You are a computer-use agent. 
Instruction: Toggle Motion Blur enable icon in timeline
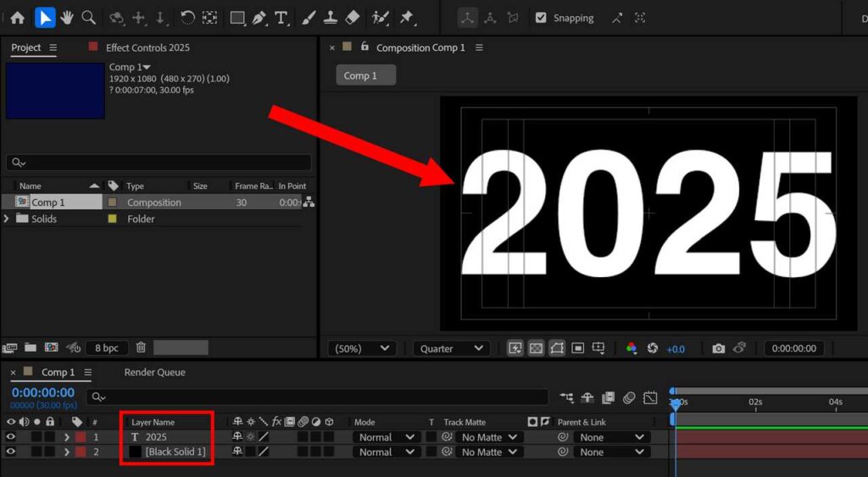[x=629, y=397]
